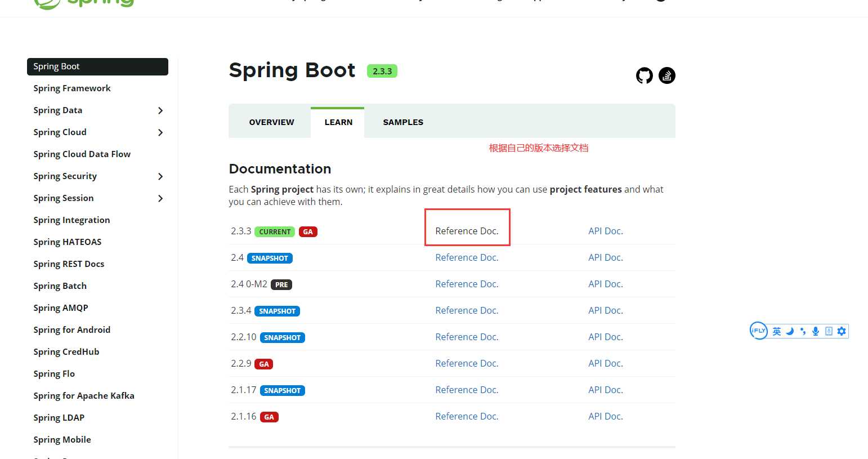Open Spring HATEOAS project link

(x=68, y=242)
